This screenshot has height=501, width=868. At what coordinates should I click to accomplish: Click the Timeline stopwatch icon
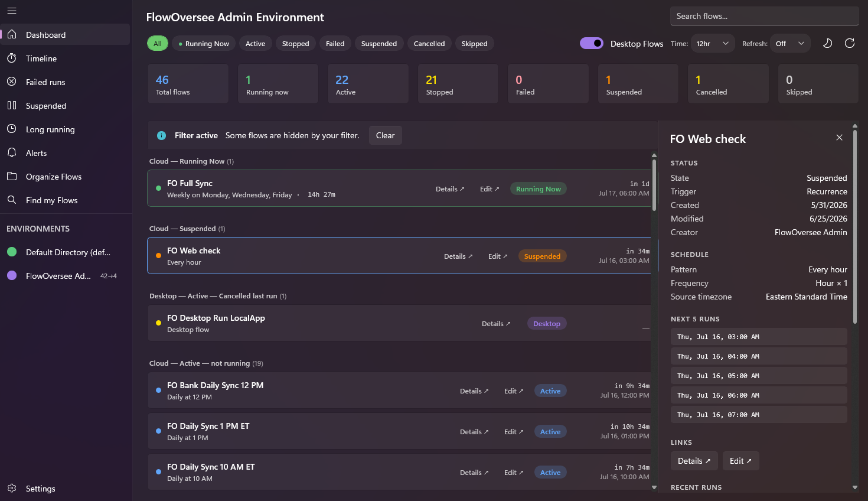[x=12, y=58]
